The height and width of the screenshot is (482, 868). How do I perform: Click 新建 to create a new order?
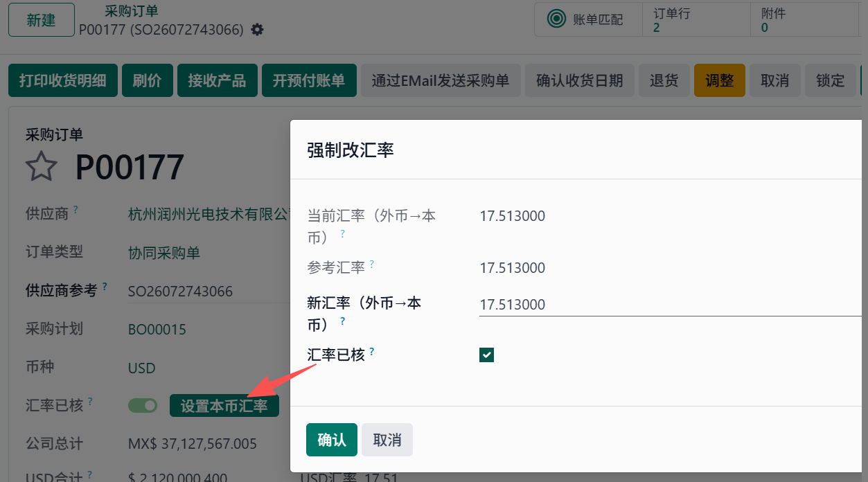click(41, 20)
